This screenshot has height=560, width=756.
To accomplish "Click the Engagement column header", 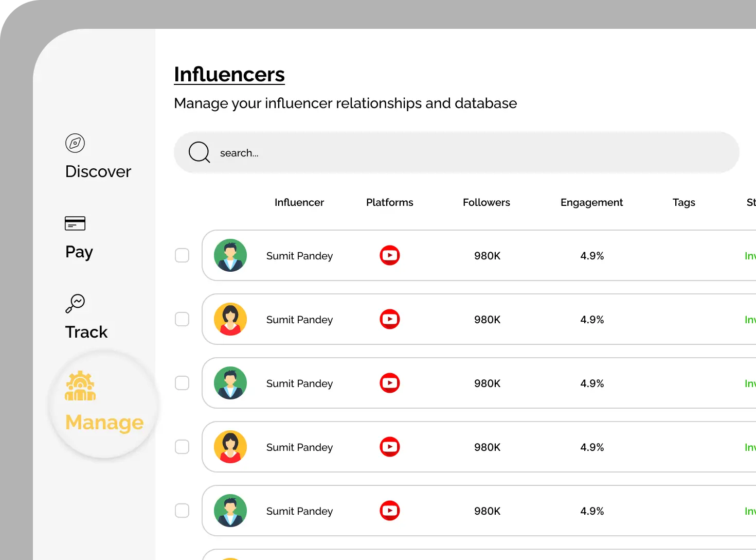I will tap(591, 202).
